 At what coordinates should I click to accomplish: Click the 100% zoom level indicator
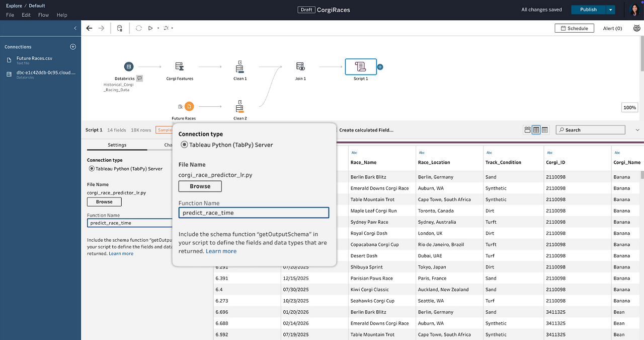click(629, 107)
